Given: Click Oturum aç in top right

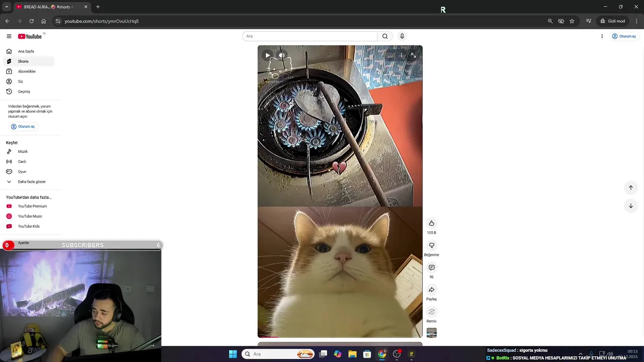Looking at the screenshot, I should coord(624,36).
